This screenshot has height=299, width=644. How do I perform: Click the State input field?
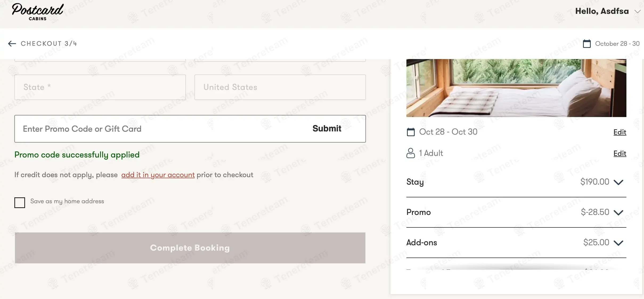click(x=100, y=87)
